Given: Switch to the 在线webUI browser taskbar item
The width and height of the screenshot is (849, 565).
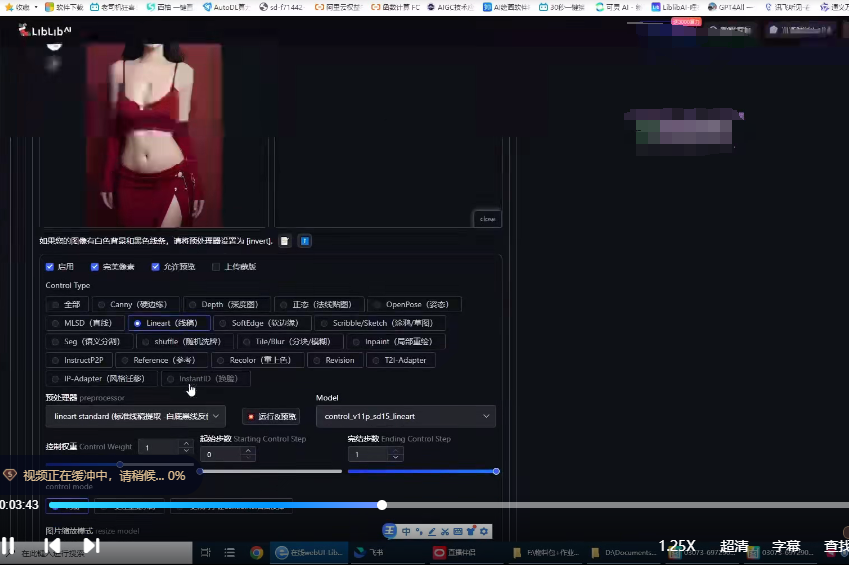Looking at the screenshot, I should coord(309,553).
